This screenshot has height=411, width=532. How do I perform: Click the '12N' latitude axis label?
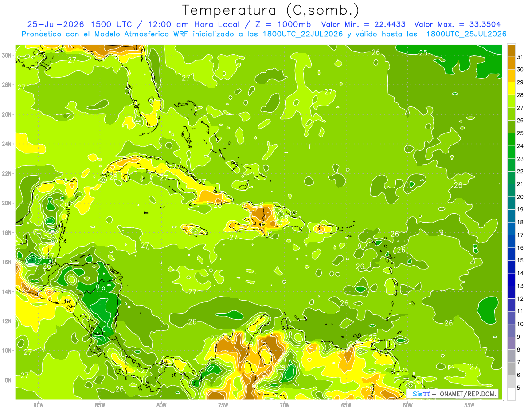pyautogui.click(x=6, y=321)
